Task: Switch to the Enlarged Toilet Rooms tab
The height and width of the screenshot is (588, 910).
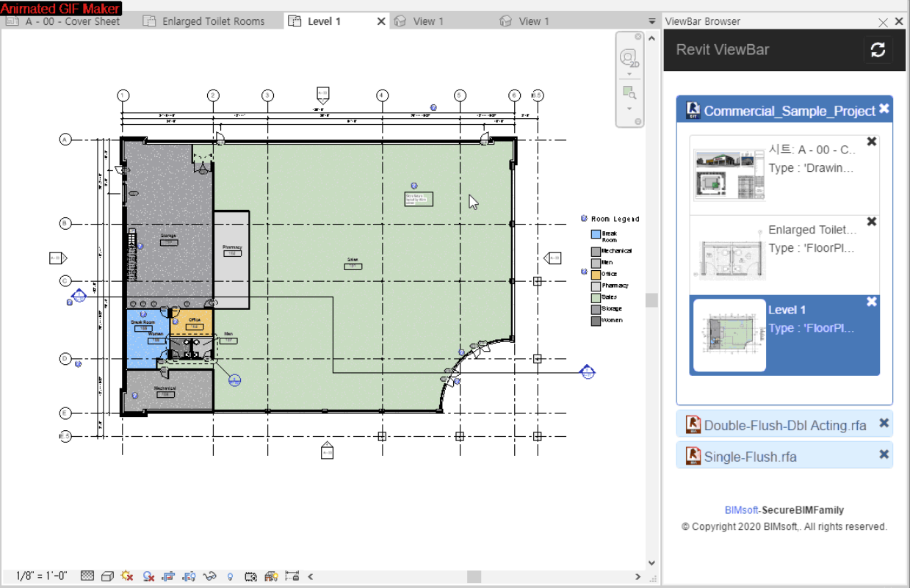Action: point(213,21)
